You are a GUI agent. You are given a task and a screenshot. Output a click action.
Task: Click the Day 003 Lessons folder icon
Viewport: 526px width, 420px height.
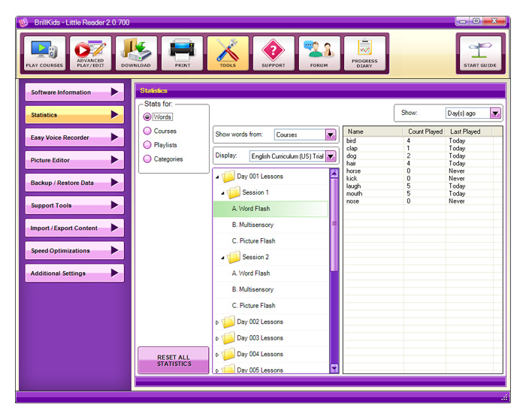(228, 337)
